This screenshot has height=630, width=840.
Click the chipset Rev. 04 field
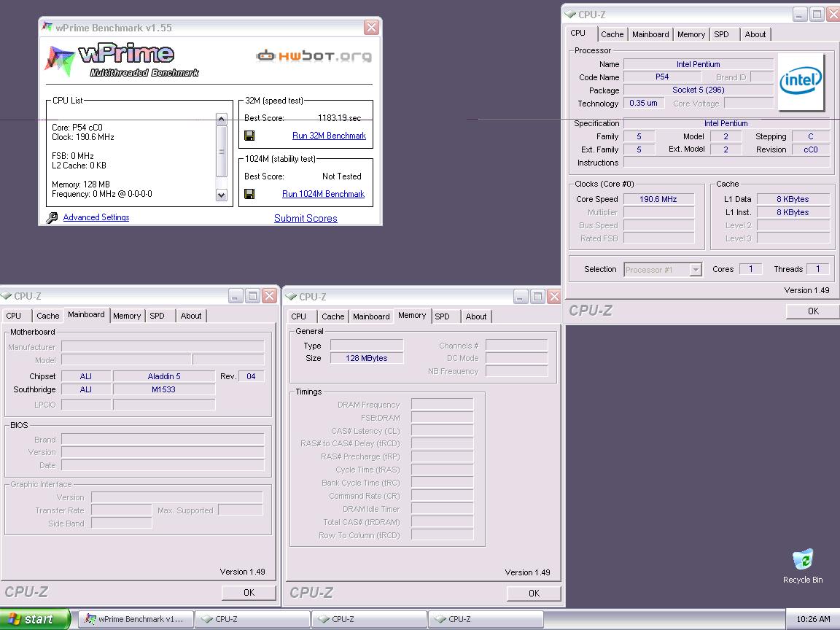tap(251, 376)
